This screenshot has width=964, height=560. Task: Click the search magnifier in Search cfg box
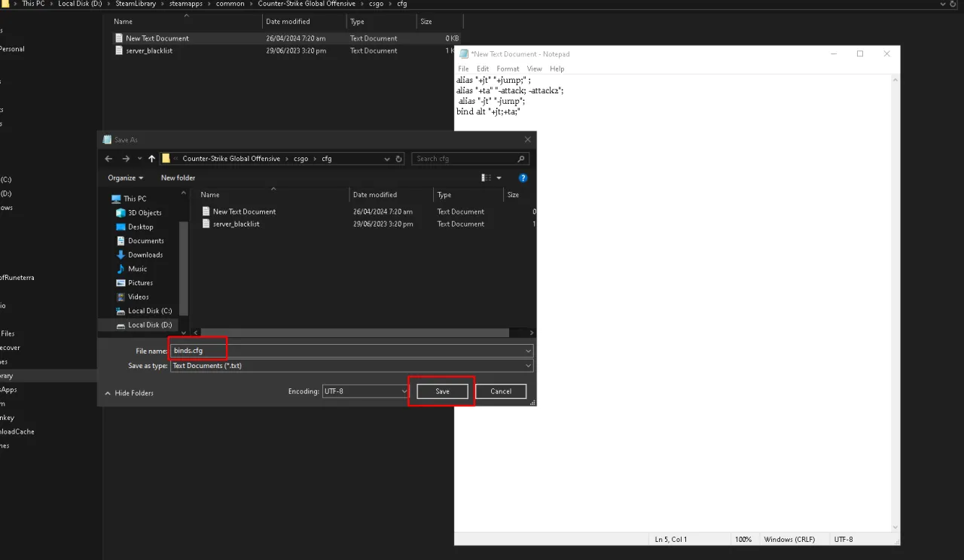pyautogui.click(x=521, y=158)
